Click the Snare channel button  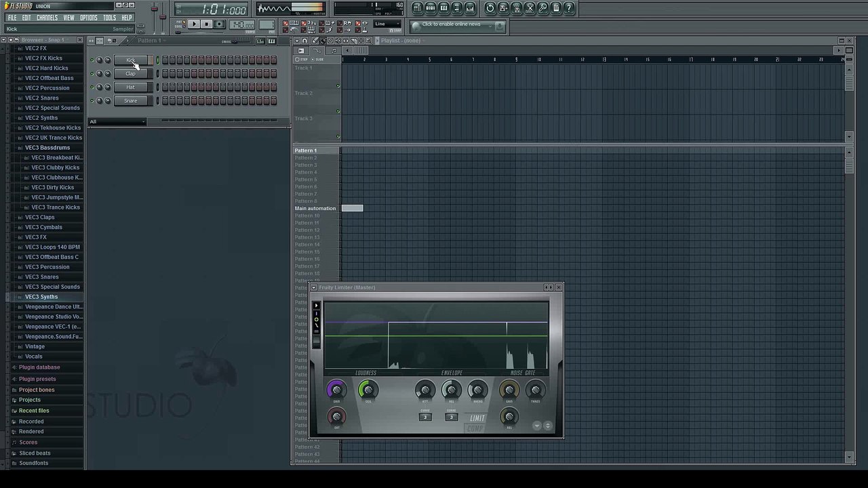tap(131, 101)
